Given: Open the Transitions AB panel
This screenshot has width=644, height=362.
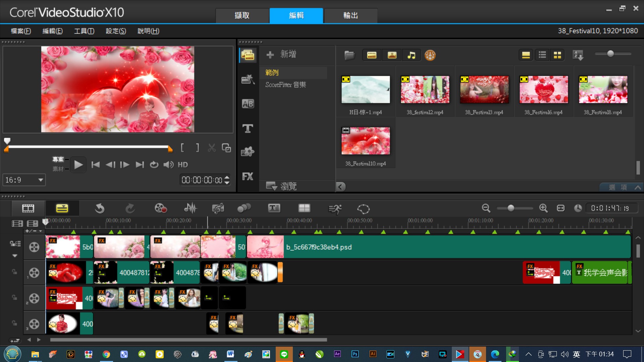Looking at the screenshot, I should pos(248,104).
